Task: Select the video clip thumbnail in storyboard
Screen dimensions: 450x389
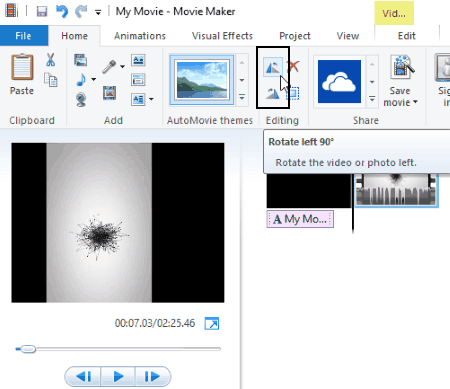Action: (396, 190)
